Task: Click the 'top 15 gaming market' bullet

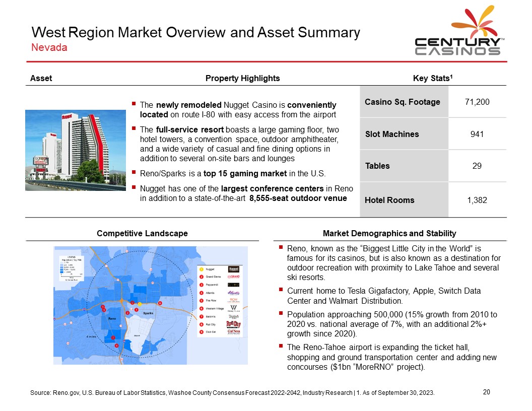Action: tap(233, 173)
